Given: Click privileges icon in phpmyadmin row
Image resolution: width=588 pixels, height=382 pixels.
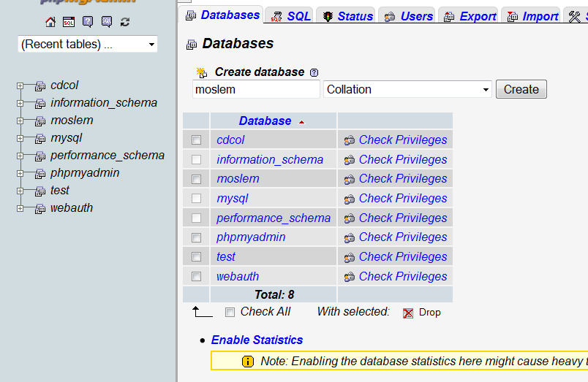Looking at the screenshot, I should [x=350, y=238].
